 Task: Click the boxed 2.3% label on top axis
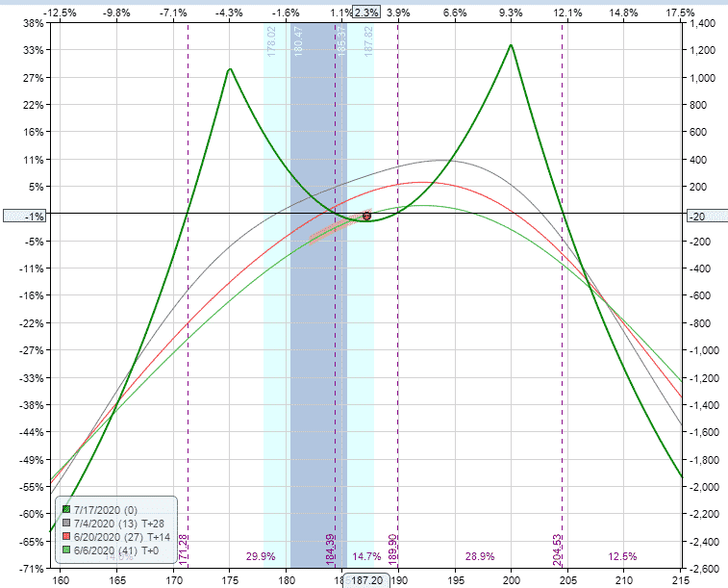pos(365,12)
